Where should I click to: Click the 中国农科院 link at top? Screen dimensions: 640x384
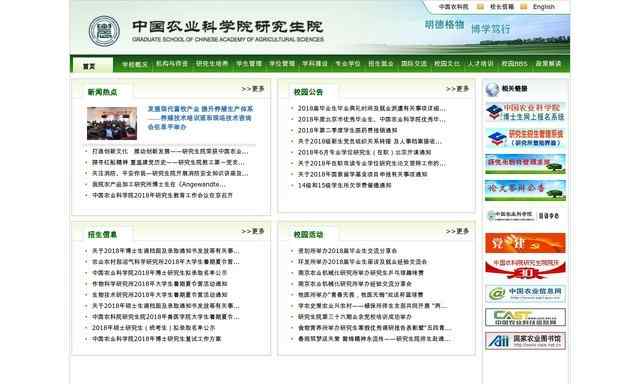click(x=453, y=7)
